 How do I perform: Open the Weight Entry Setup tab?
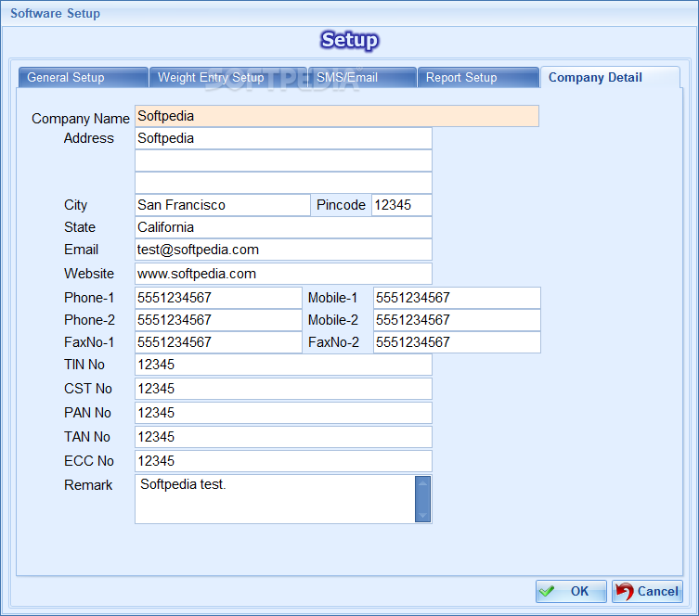[x=228, y=78]
